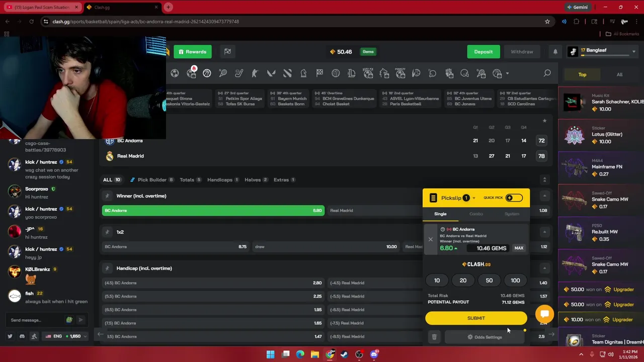644x362 pixels.
Task: Open the League of Legends icon
Action: (352, 73)
